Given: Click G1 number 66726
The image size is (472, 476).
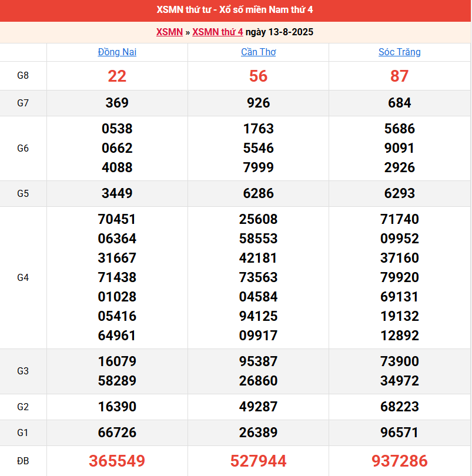Looking at the screenshot, I should coord(117,433).
